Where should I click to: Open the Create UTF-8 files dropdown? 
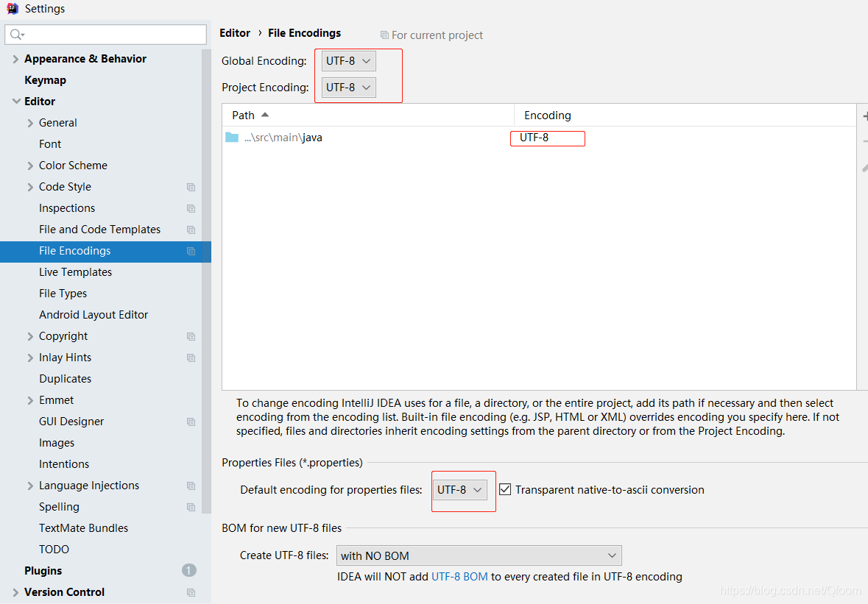[479, 555]
